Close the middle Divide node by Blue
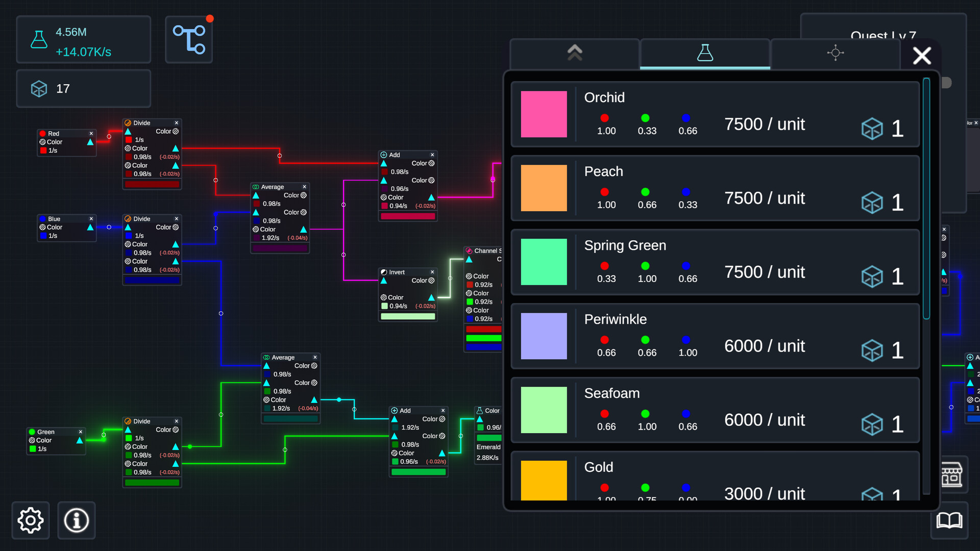 177,219
